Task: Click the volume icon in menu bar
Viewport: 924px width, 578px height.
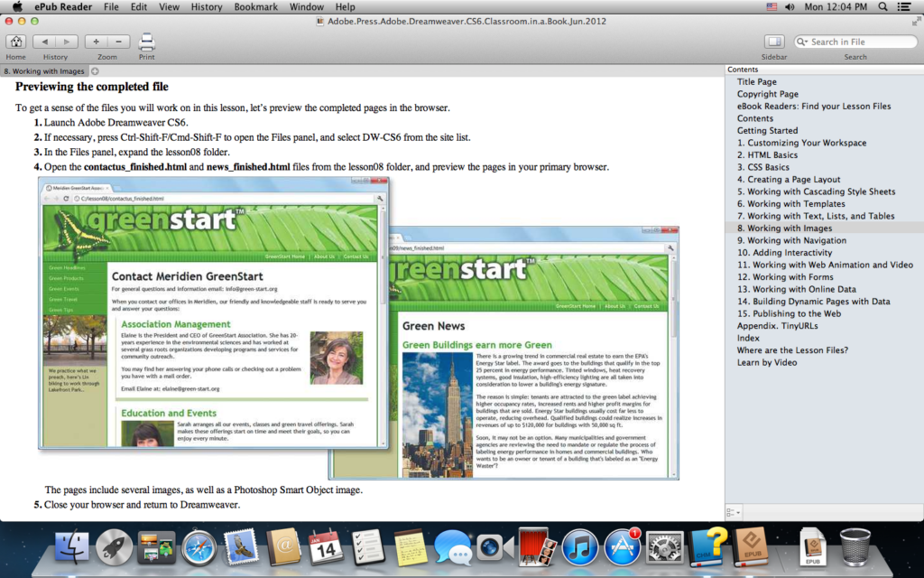Action: coord(790,7)
